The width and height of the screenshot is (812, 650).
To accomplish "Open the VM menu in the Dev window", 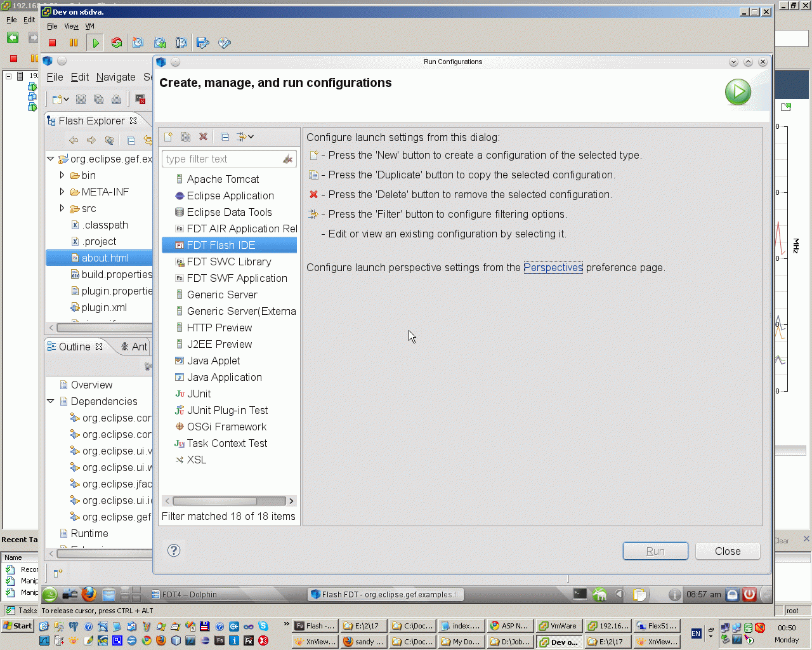I will coord(89,26).
